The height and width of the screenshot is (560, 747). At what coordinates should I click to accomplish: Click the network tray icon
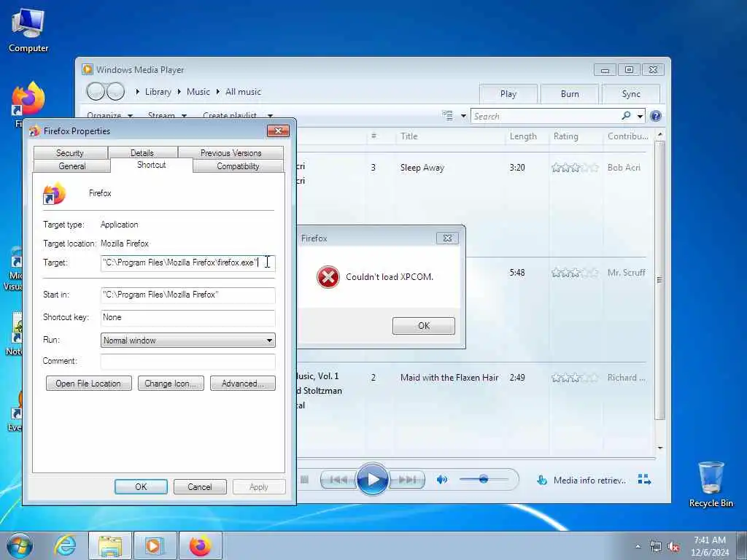(656, 547)
